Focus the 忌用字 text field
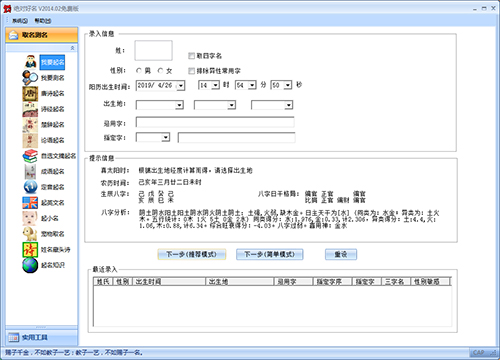Viewport: 500px width, 360px height. 215,122
